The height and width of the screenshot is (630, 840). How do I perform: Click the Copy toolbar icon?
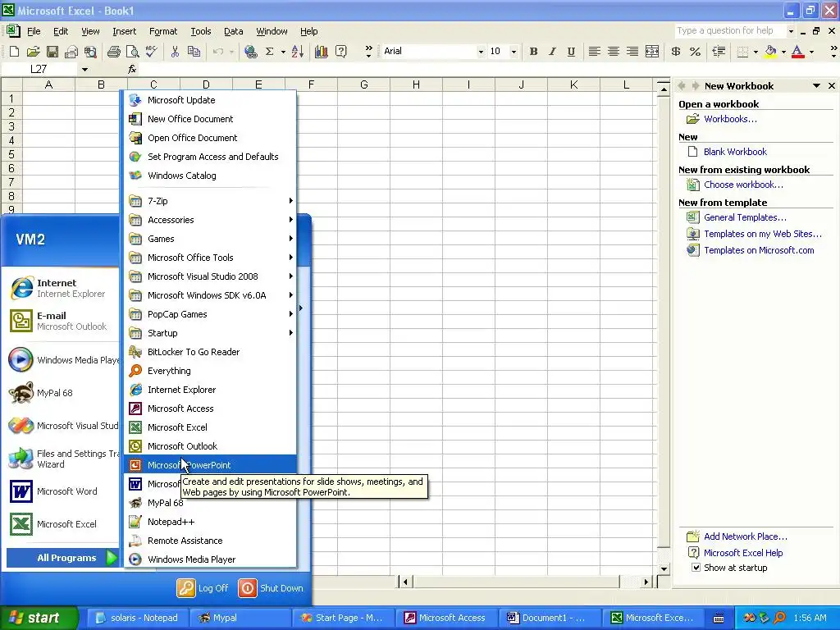[194, 52]
